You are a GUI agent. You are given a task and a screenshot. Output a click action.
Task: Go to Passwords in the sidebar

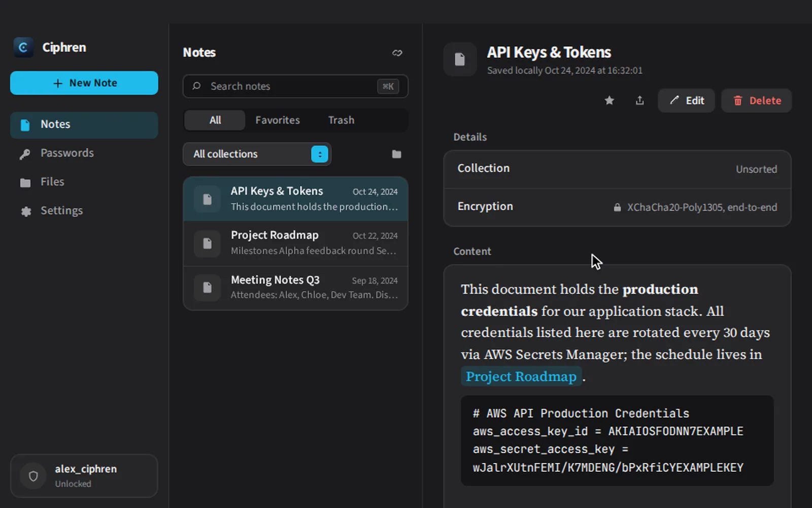click(84, 153)
